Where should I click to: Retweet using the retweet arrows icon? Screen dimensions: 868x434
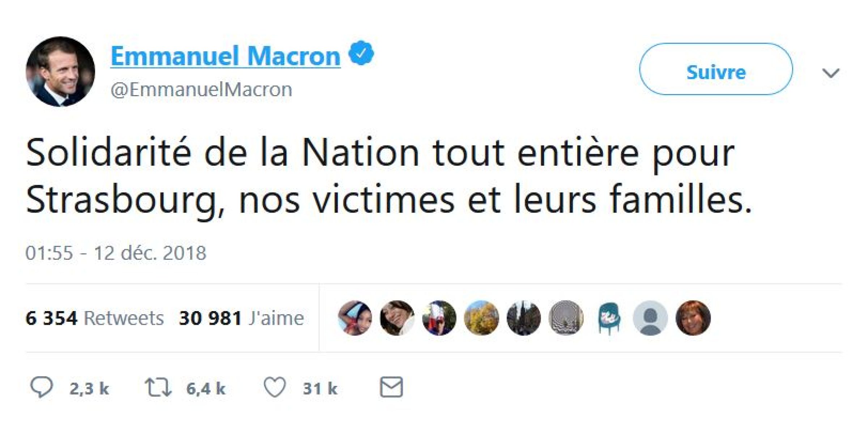(x=158, y=387)
